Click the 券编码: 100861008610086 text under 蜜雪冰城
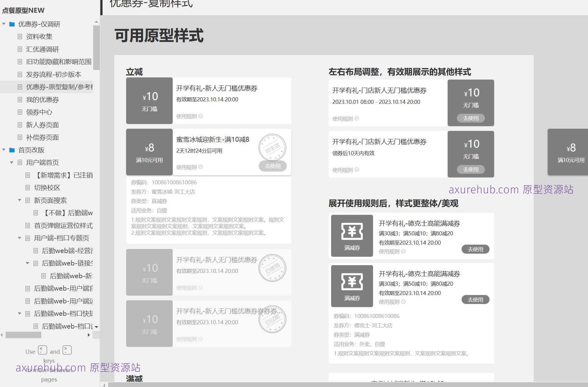Screen dimensions: 588x387 pyautogui.click(x=164, y=182)
